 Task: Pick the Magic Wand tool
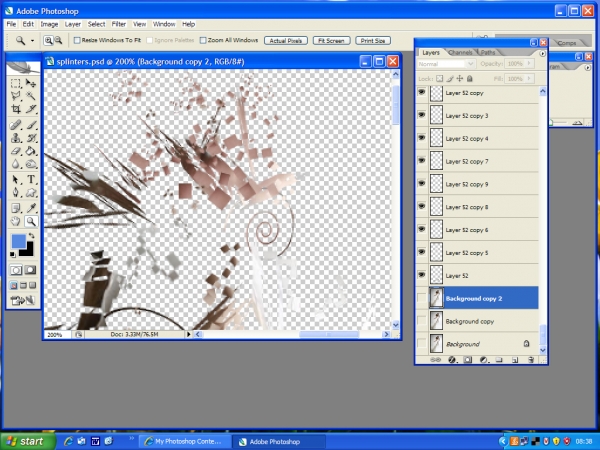[31, 96]
